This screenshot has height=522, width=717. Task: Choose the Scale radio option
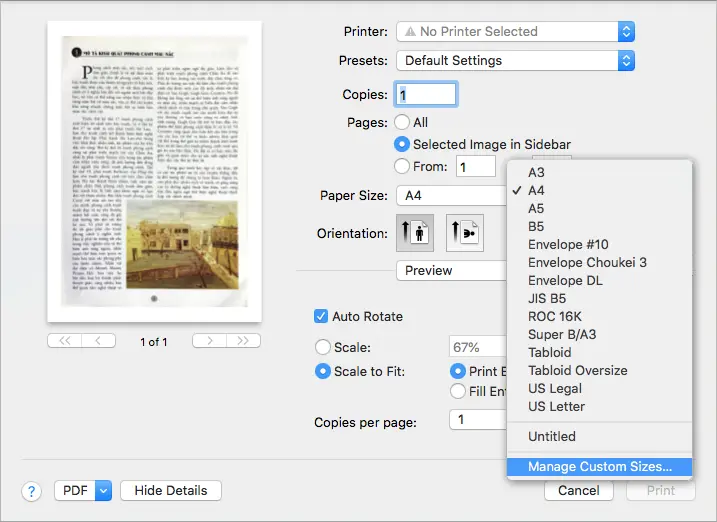pyautogui.click(x=323, y=348)
